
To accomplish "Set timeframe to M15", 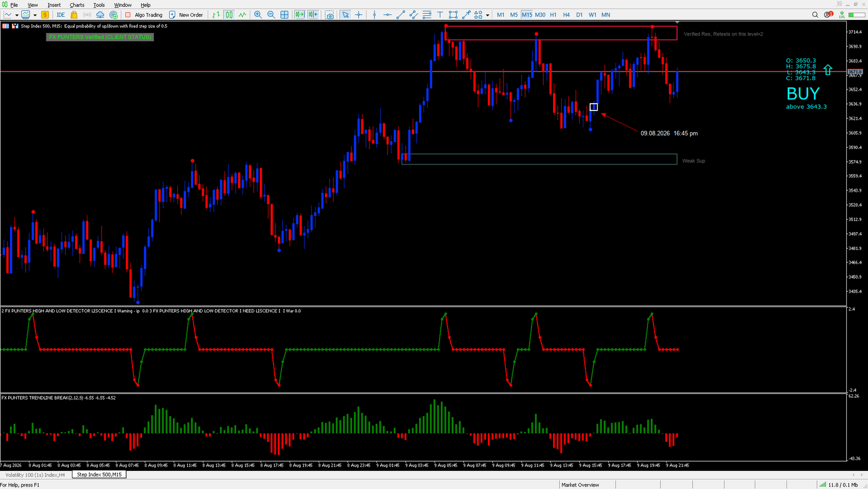I will click(x=526, y=15).
